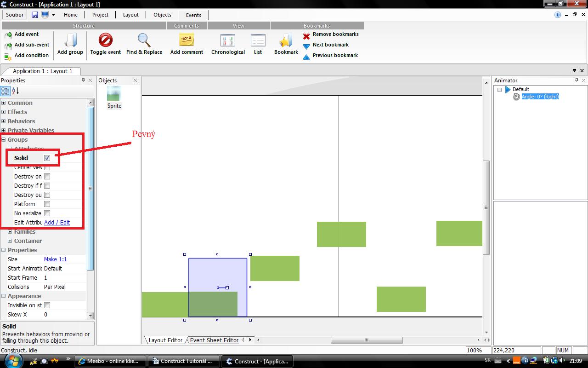588x368 pixels.
Task: Sort properties alphabetically with A-Z icon
Action: (15, 91)
